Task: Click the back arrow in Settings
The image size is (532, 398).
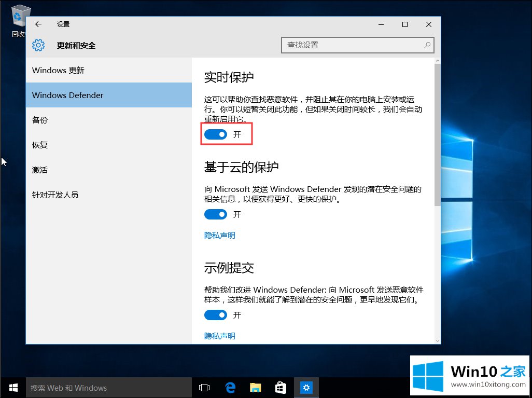Action: (38, 24)
